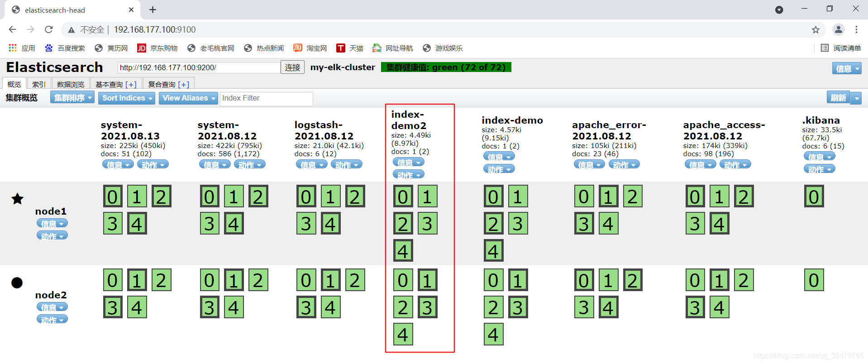Open new browser tab with plus

point(153,10)
